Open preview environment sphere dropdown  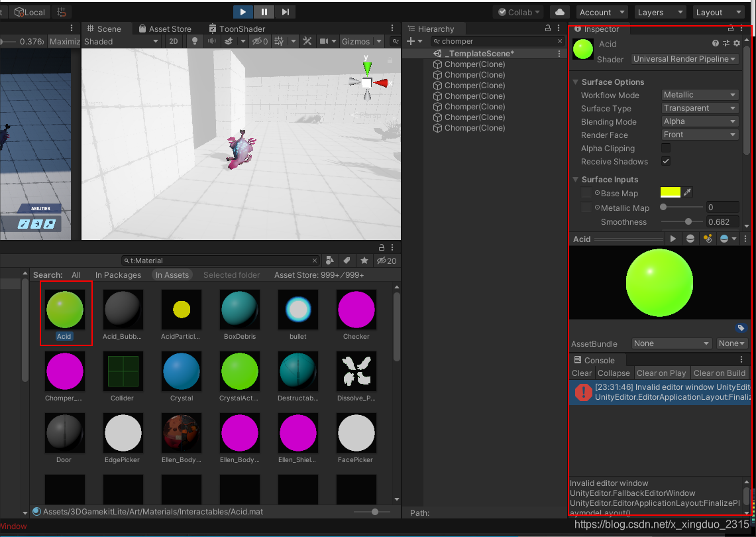click(728, 239)
